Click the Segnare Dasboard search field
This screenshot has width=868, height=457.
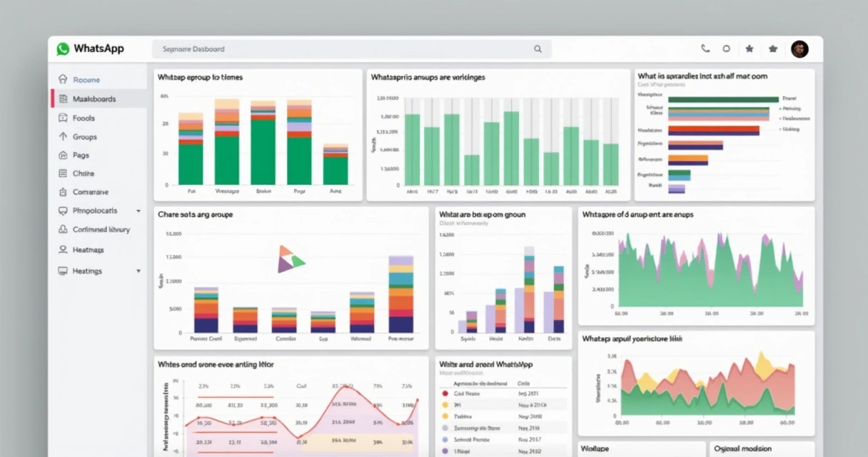[x=352, y=49]
